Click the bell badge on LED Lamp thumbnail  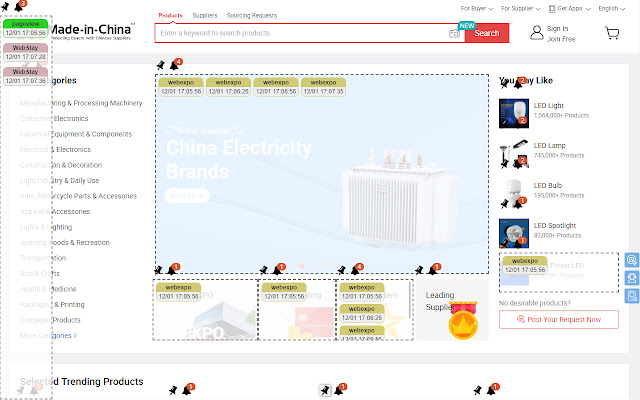point(520,162)
